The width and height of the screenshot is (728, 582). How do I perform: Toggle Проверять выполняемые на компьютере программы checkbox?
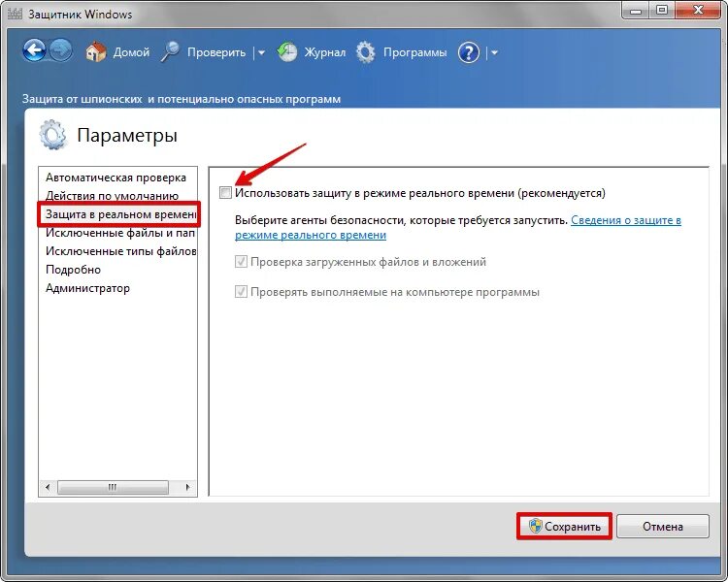(241, 292)
